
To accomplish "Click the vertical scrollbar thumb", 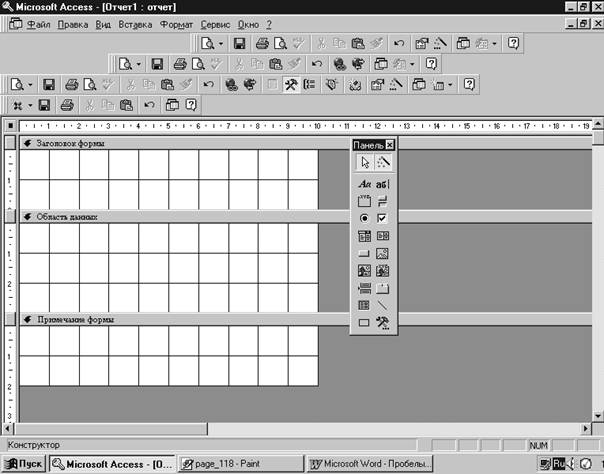I will pyautogui.click(x=598, y=137).
